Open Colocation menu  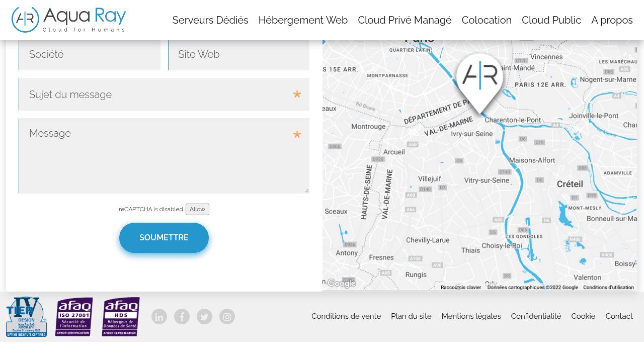coord(487,20)
